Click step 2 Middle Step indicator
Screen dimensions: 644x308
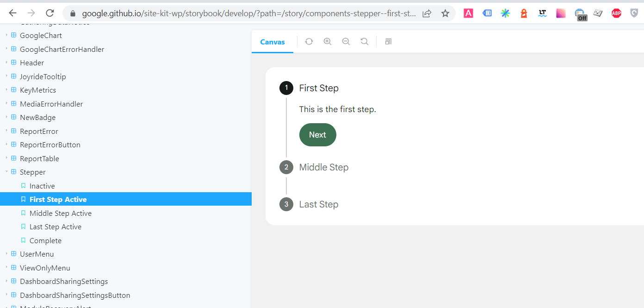point(286,167)
